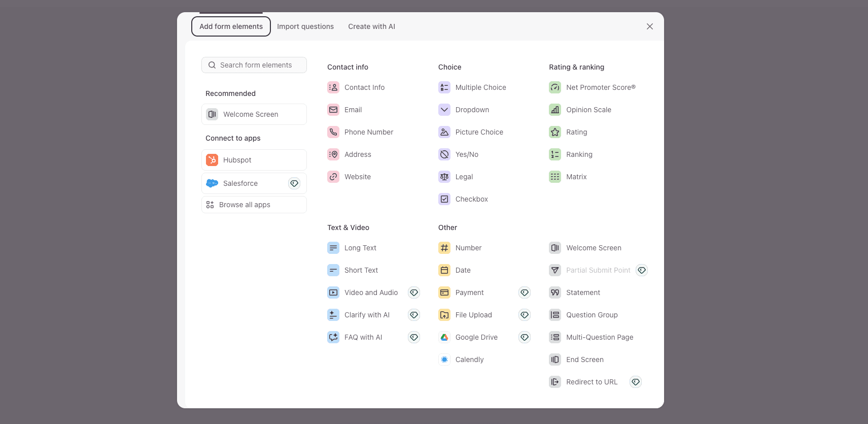
Task: Close the add elements dialog
Action: coord(650,26)
